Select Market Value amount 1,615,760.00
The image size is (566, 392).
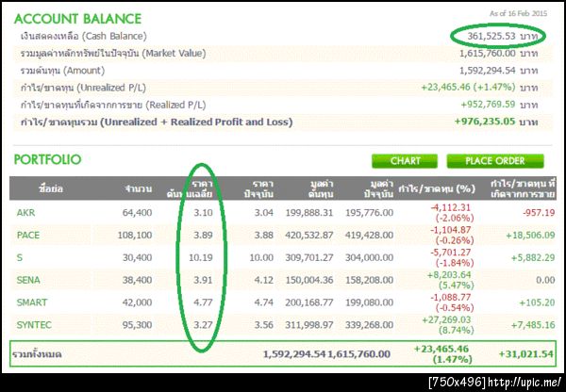(x=488, y=54)
